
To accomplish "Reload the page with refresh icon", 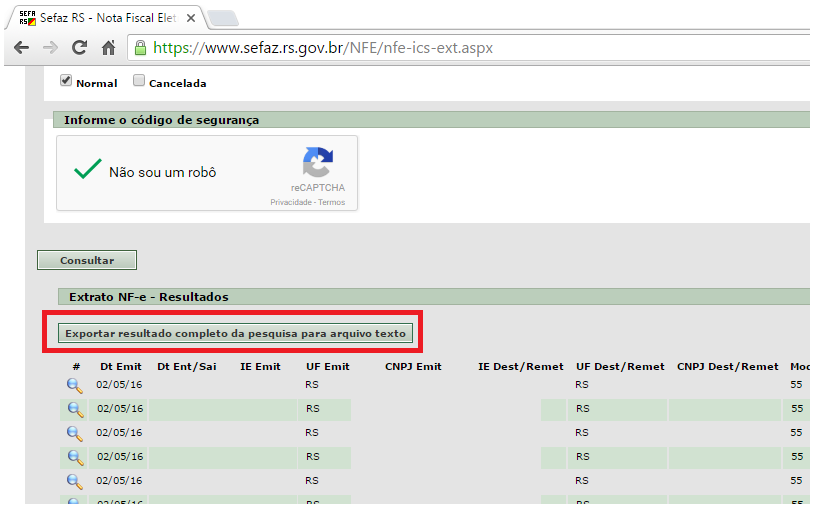I will tap(79, 48).
